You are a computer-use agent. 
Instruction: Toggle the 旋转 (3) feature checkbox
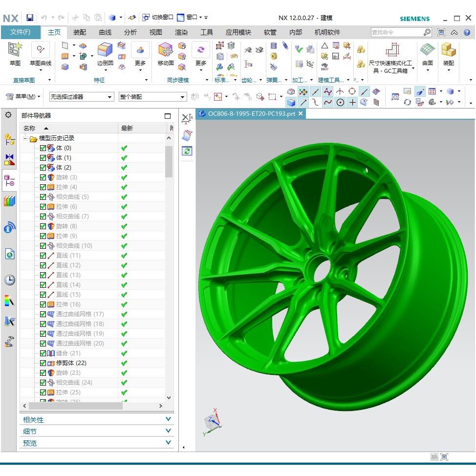pyautogui.click(x=43, y=177)
